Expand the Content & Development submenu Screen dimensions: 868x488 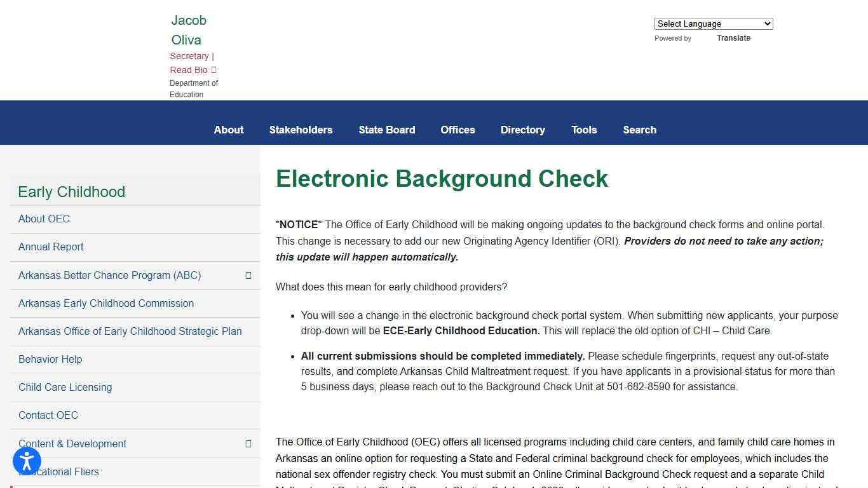pos(248,444)
